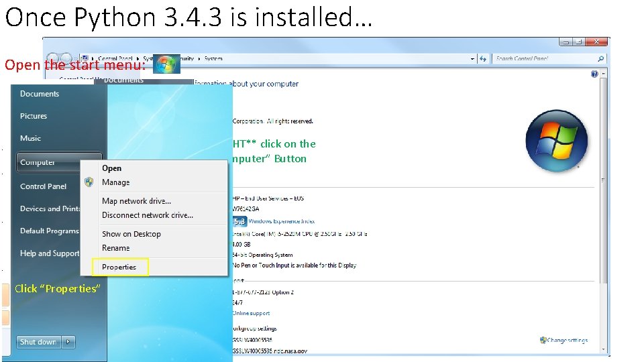Open Control Panel from the Start menu
Image resolution: width=644 pixels, height=362 pixels.
pos(43,186)
